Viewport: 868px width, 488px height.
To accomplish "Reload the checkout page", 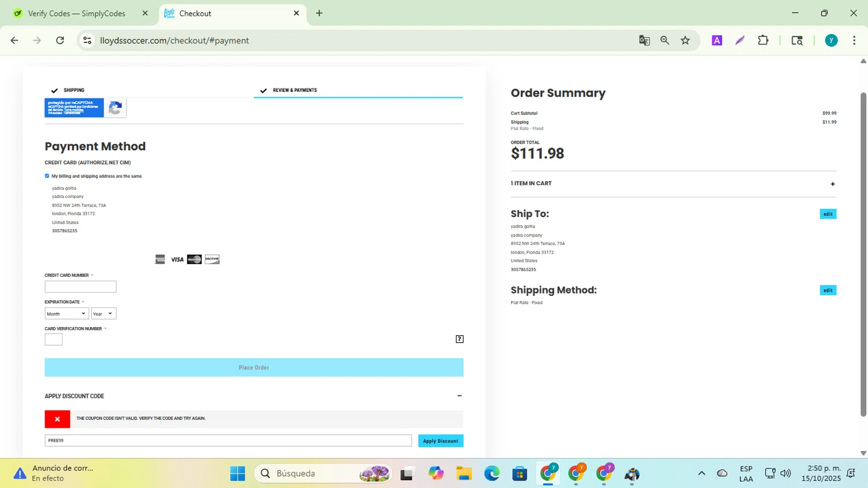I will [60, 41].
